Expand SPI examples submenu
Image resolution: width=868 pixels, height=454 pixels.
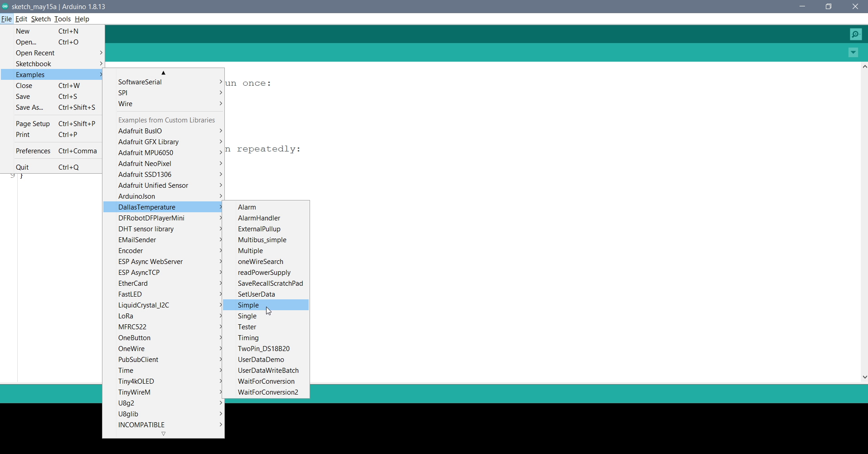164,93
